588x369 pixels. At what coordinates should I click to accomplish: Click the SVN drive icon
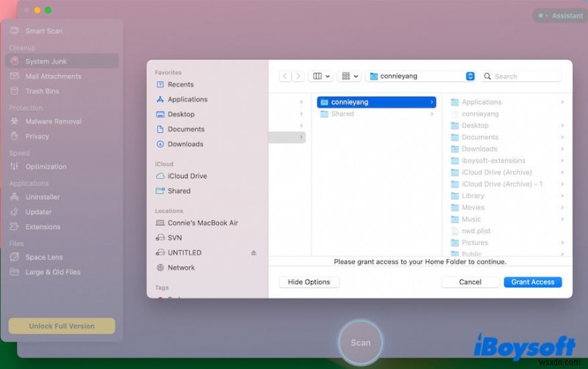160,237
